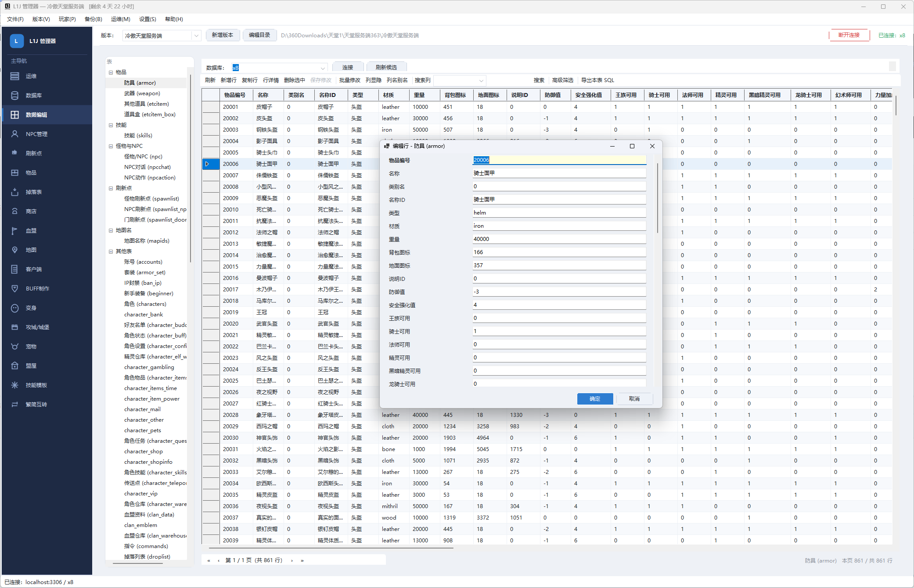Click 高级筛选 in the toolbar
Image resolution: width=914 pixels, height=588 pixels.
tap(563, 80)
